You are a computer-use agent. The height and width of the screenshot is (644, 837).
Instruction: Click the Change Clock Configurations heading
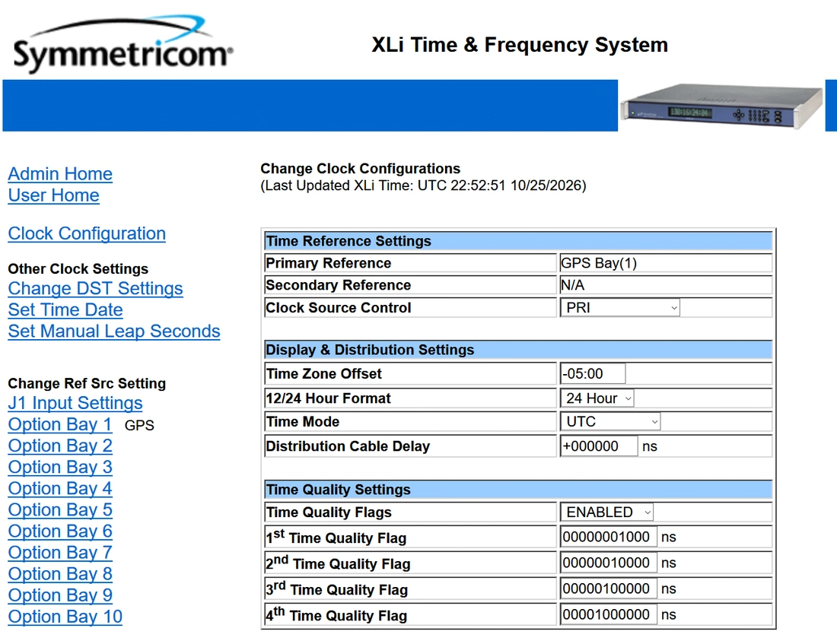(x=361, y=169)
